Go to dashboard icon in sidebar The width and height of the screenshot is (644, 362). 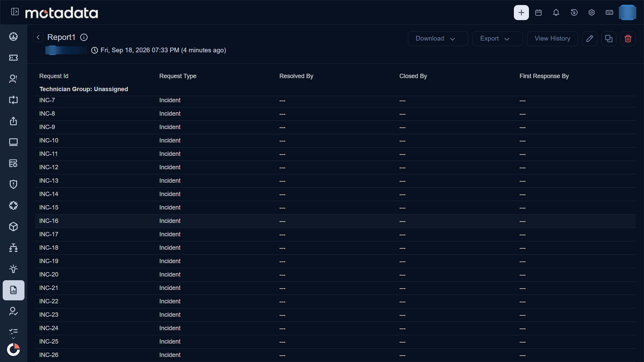pos(13,37)
